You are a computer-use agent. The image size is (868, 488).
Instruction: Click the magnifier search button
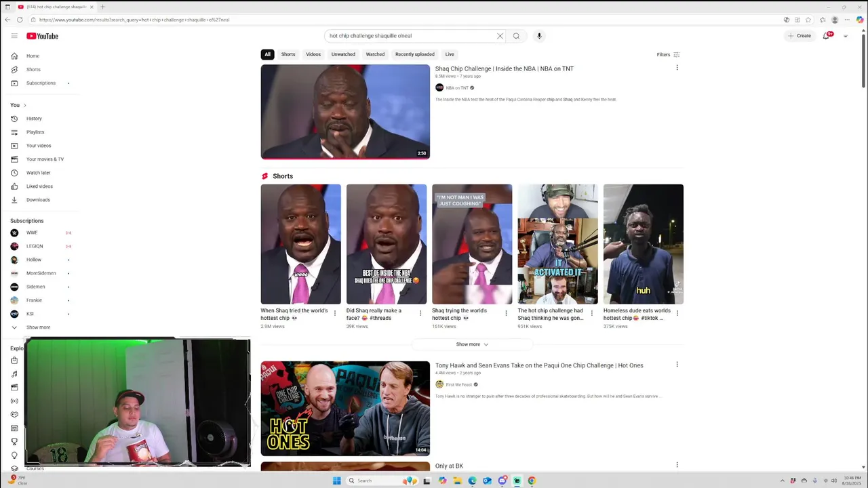point(516,36)
